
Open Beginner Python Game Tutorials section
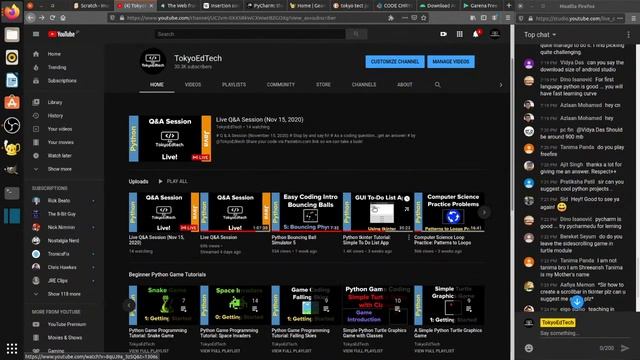pos(167,274)
